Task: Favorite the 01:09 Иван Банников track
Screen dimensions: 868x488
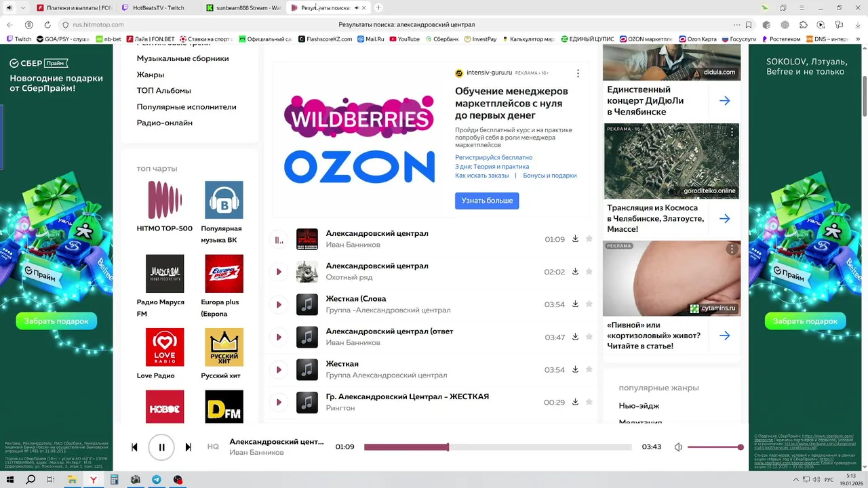Action: click(589, 239)
